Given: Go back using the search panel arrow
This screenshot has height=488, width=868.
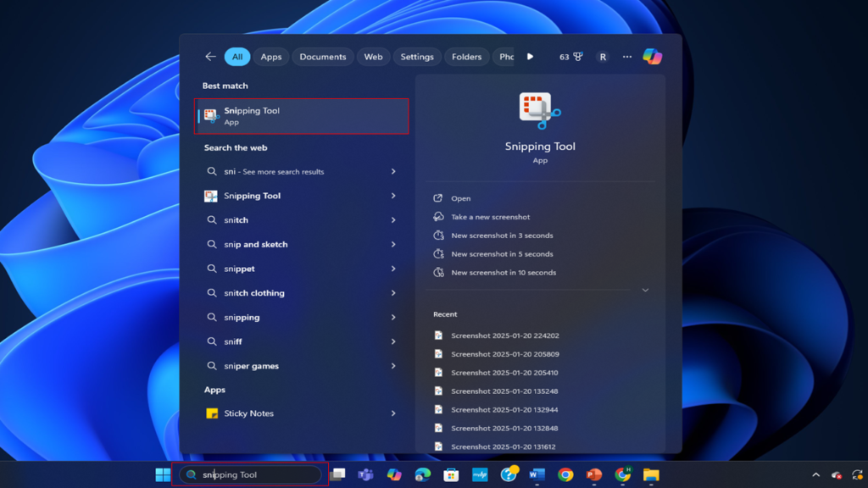Looking at the screenshot, I should pos(210,57).
